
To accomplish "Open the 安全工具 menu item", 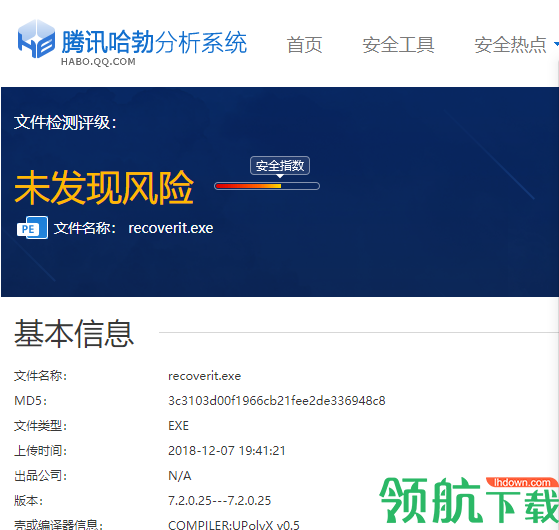I will click(x=398, y=45).
